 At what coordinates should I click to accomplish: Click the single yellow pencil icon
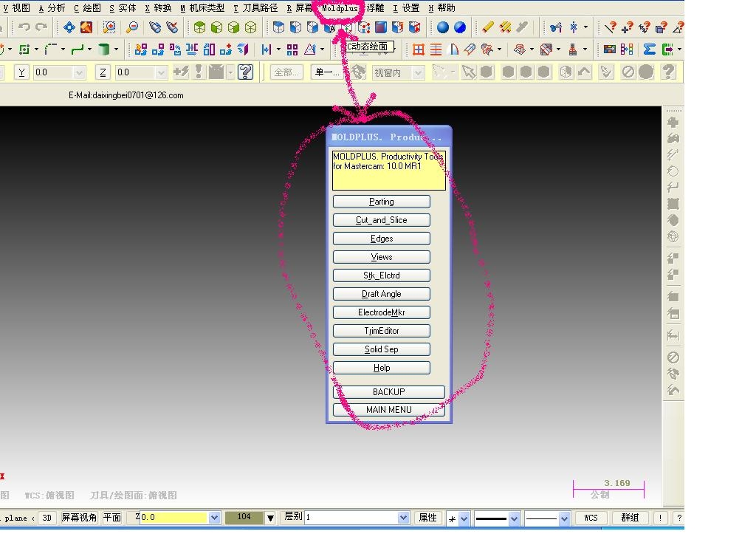[x=488, y=27]
